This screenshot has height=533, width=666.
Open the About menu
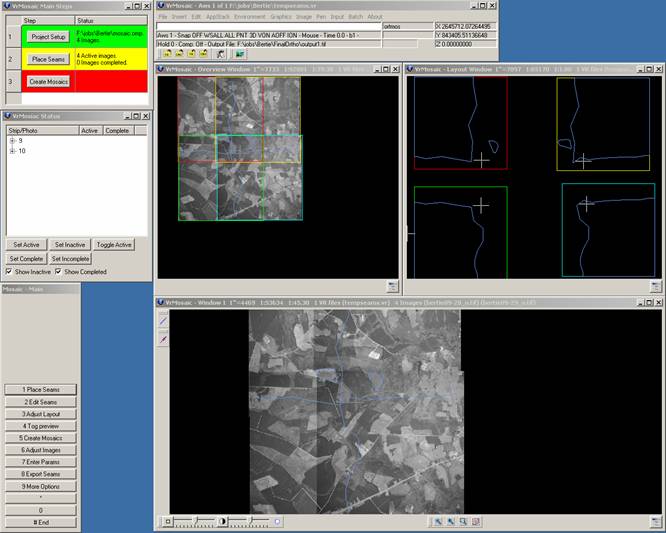tap(375, 17)
